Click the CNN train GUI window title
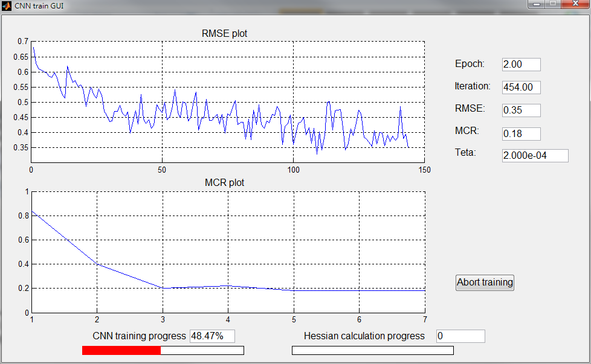Screen dimensions: 591x364 pos(39,6)
